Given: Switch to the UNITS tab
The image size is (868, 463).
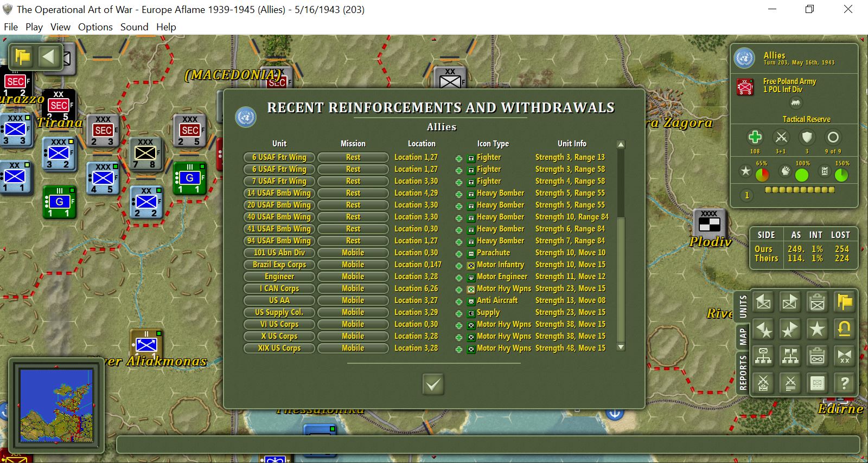Looking at the screenshot, I should [743, 307].
